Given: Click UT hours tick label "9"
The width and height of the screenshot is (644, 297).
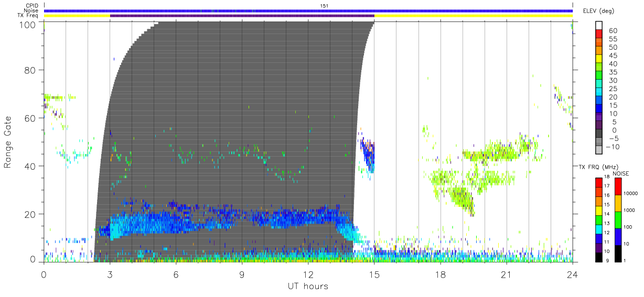Looking at the screenshot, I should (242, 274).
